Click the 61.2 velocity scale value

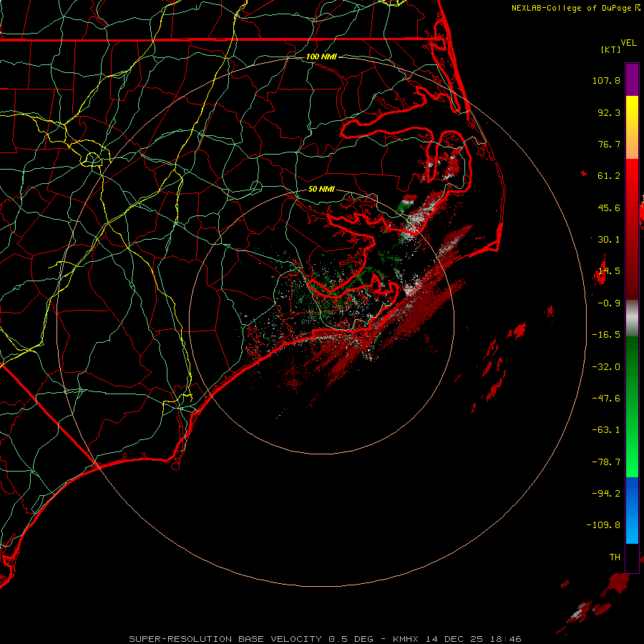pyautogui.click(x=609, y=176)
